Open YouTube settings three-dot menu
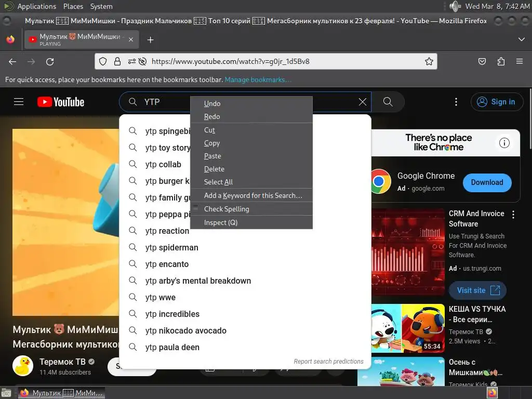This screenshot has height=399, width=532. tap(456, 102)
